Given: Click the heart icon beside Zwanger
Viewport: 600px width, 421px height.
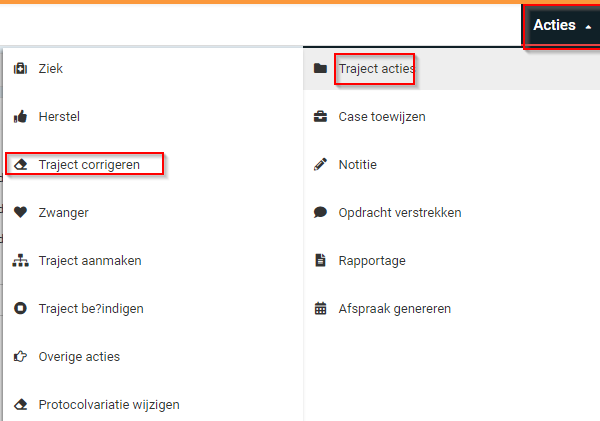Looking at the screenshot, I should pyautogui.click(x=20, y=212).
